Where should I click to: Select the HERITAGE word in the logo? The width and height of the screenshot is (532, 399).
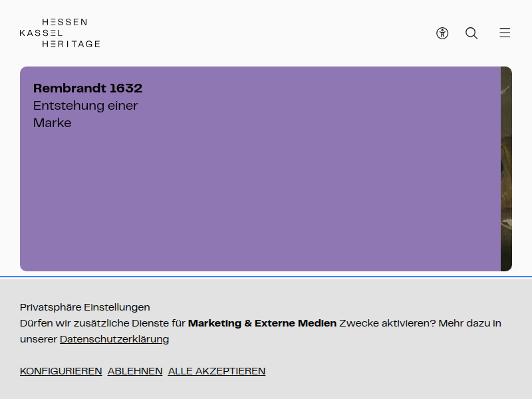pos(71,44)
